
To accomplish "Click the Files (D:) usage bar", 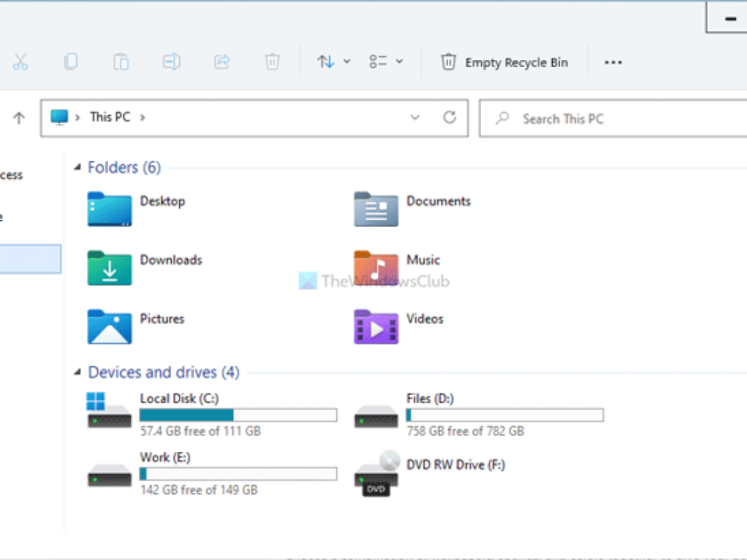I will (505, 415).
